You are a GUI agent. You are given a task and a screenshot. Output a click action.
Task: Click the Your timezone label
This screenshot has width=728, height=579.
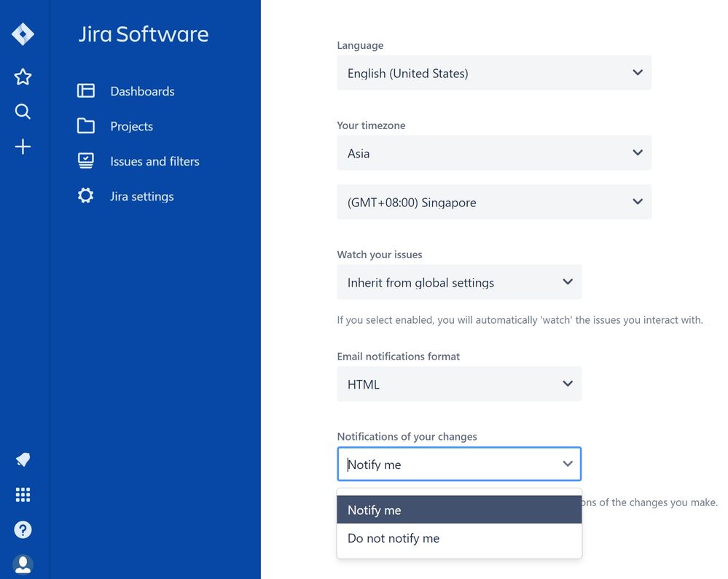click(x=371, y=125)
